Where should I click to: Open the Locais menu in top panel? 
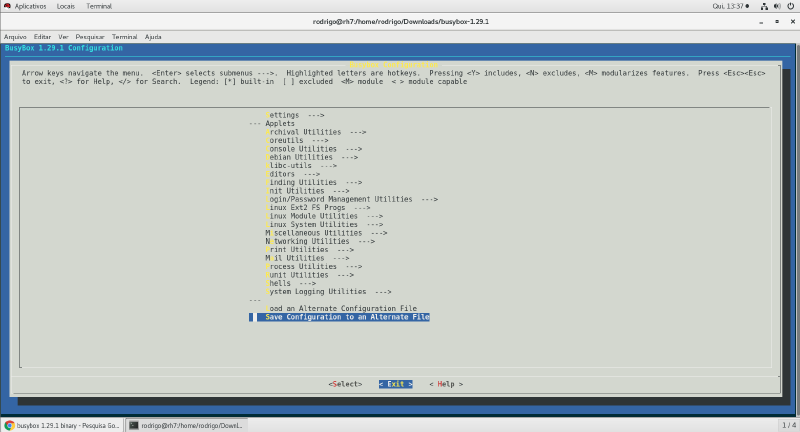[66, 6]
